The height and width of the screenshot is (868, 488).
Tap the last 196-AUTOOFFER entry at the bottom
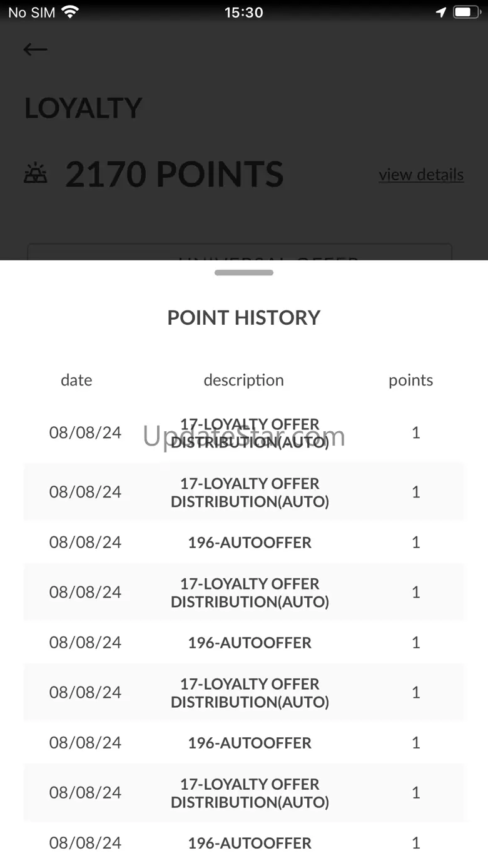click(244, 842)
